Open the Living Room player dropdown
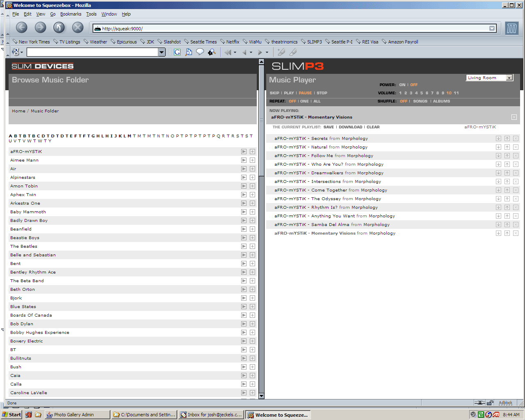The image size is (525, 420). tap(509, 78)
